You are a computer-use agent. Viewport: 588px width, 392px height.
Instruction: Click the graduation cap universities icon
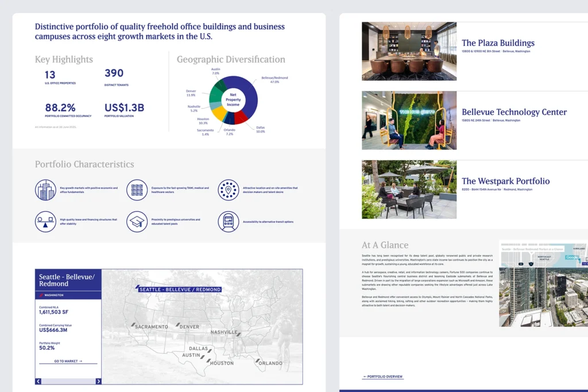tap(137, 222)
